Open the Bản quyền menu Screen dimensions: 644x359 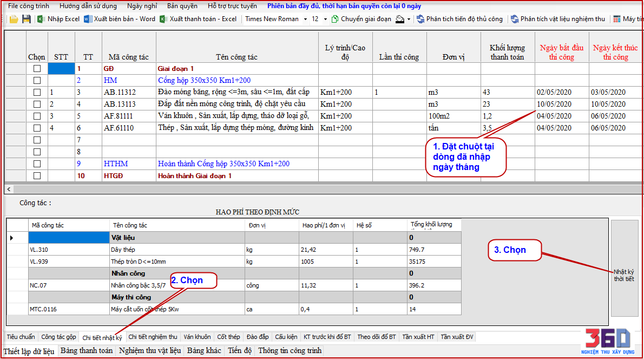[182, 6]
